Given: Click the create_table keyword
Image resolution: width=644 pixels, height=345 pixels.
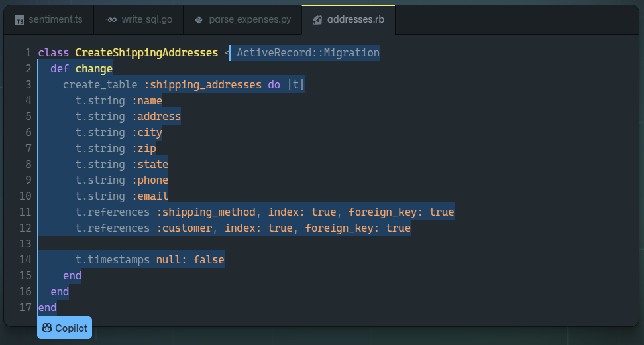Looking at the screenshot, I should click(100, 85).
